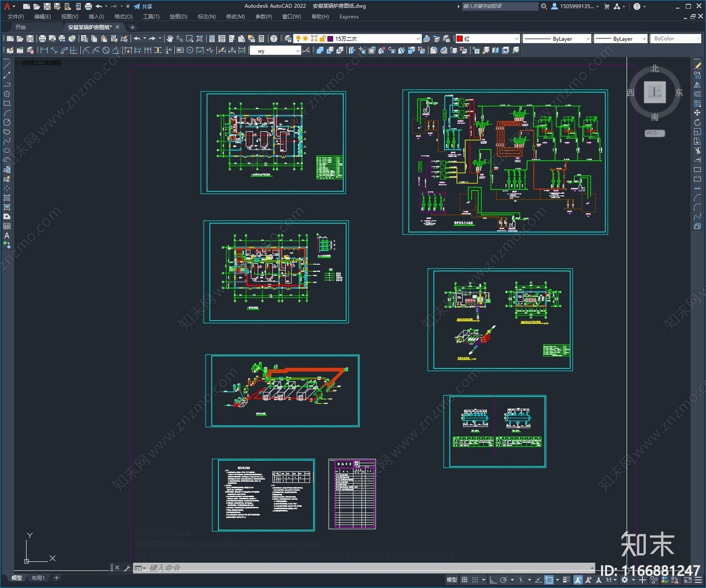This screenshot has height=588, width=706.
Task: Open the red color selector 红
Action: pos(488,39)
